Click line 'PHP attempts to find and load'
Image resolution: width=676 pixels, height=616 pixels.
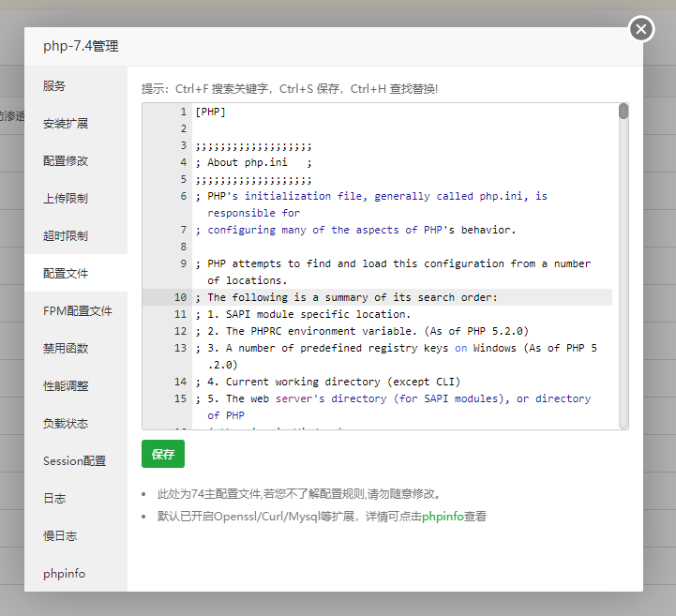click(x=393, y=272)
